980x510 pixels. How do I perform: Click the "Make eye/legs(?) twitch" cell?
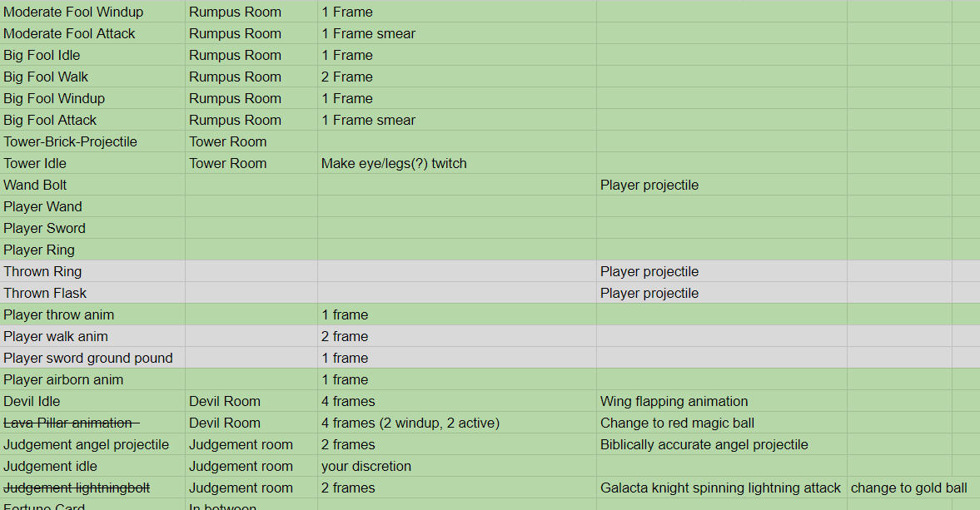394,163
